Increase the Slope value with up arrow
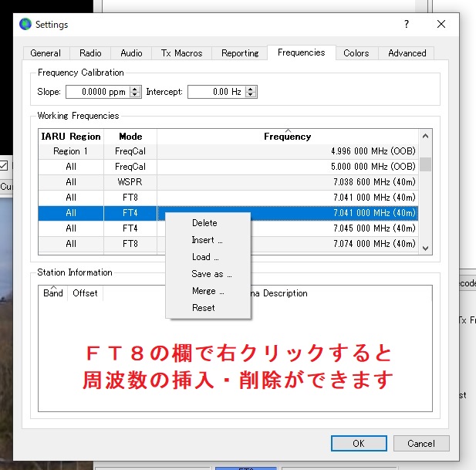This screenshot has height=470, width=476. (136, 89)
